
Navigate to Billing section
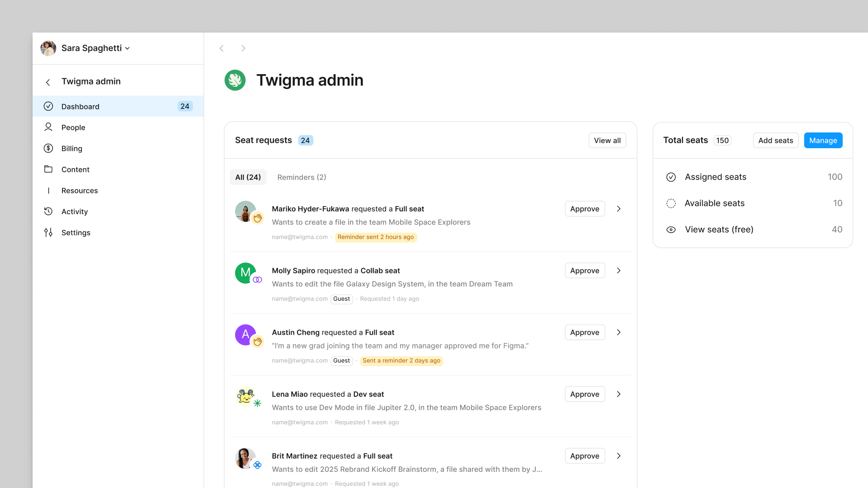click(71, 148)
